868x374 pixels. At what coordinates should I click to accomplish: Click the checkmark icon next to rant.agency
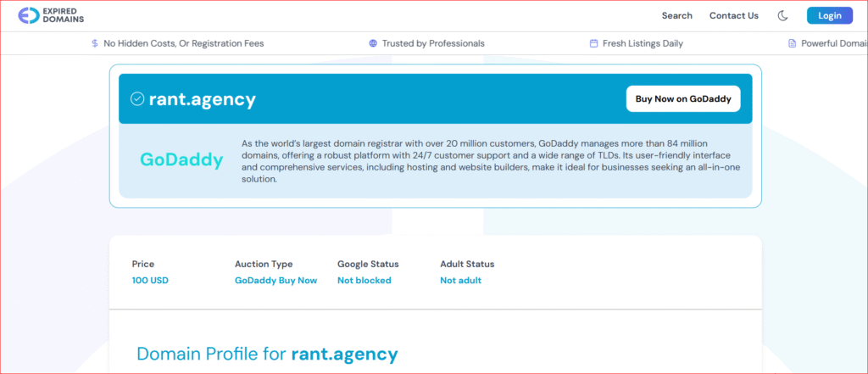[x=137, y=98]
